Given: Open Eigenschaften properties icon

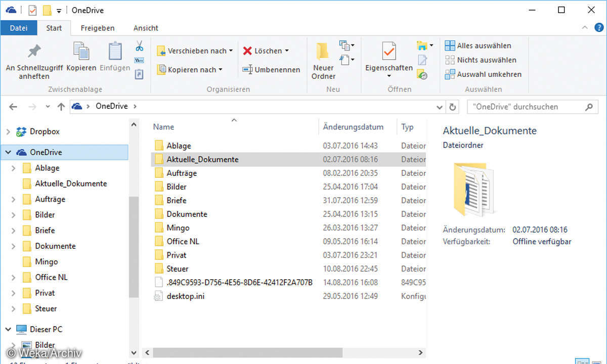Looking at the screenshot, I should [388, 52].
